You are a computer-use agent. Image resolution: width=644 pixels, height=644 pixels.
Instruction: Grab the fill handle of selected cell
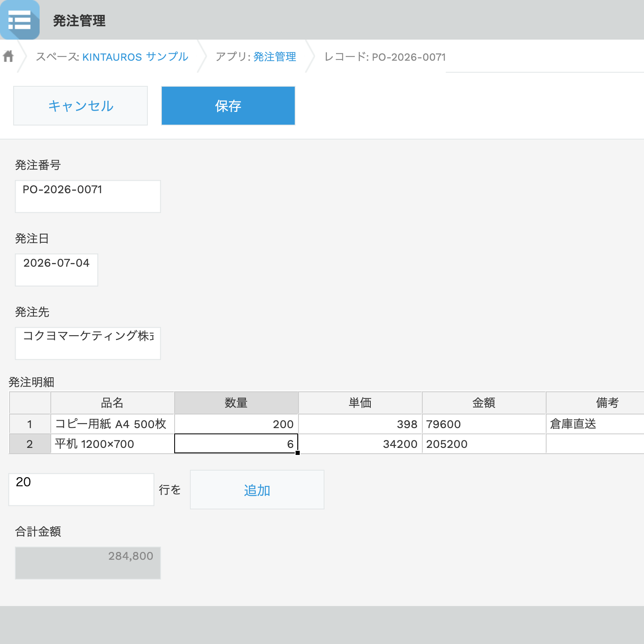tap(298, 453)
